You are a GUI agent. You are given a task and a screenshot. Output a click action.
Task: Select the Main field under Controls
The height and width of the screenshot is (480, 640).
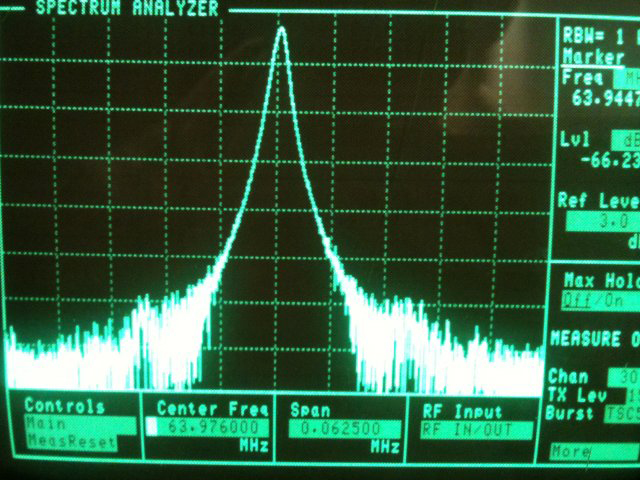(81, 425)
